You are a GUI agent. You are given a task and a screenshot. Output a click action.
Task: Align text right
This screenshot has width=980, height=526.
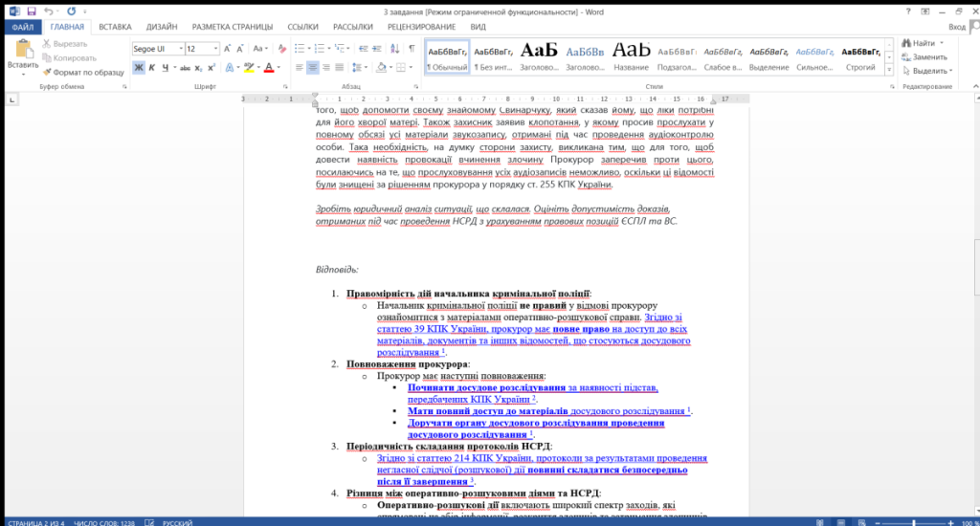point(325,68)
